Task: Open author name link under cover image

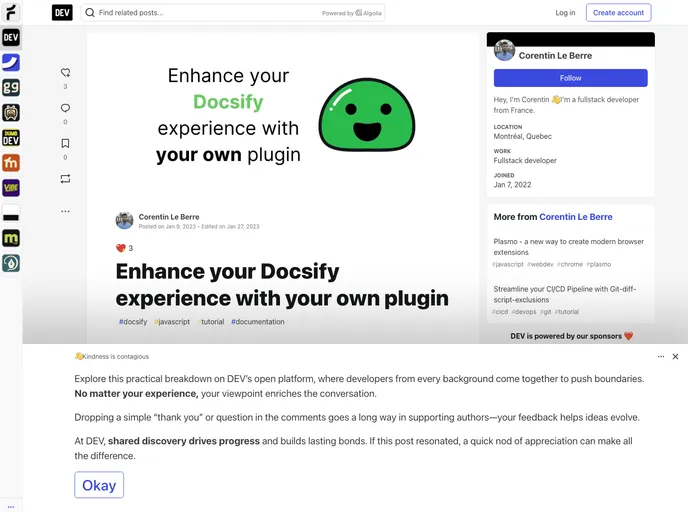Action: click(x=169, y=217)
